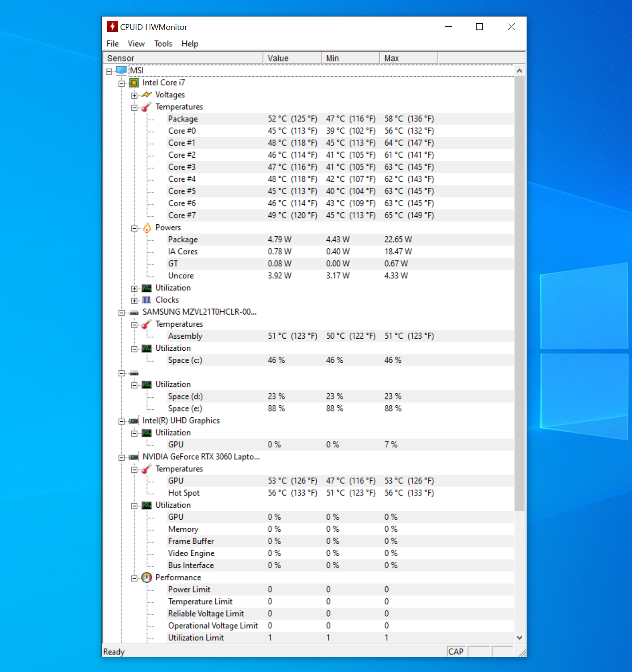
Task: Select the Power Limit row
Action: point(340,589)
